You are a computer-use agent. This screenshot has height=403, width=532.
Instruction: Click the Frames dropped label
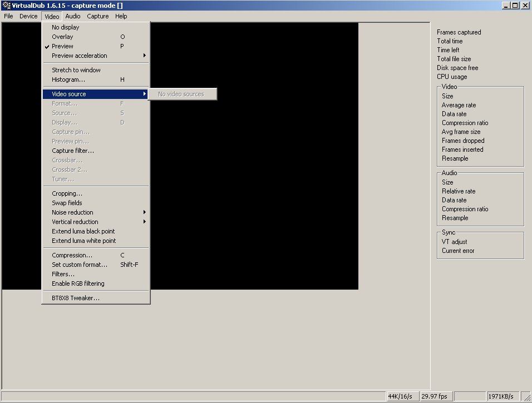coord(463,141)
